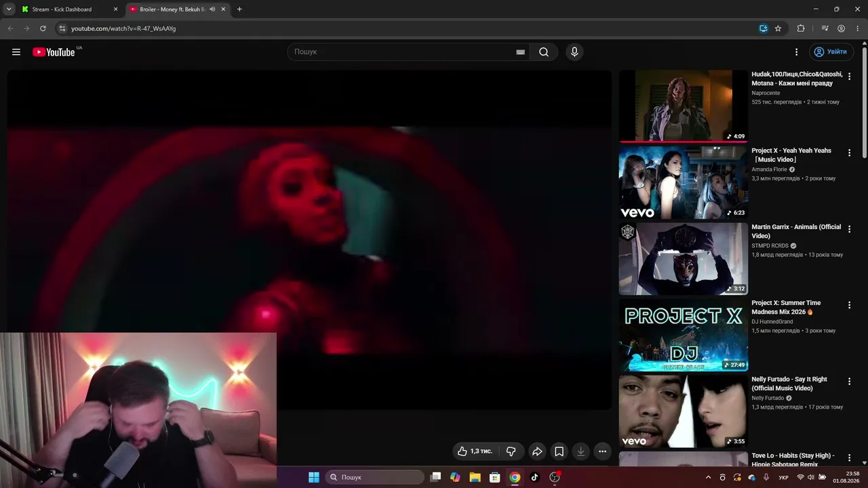Open File Explorer from the taskbar
868x488 pixels.
click(475, 477)
